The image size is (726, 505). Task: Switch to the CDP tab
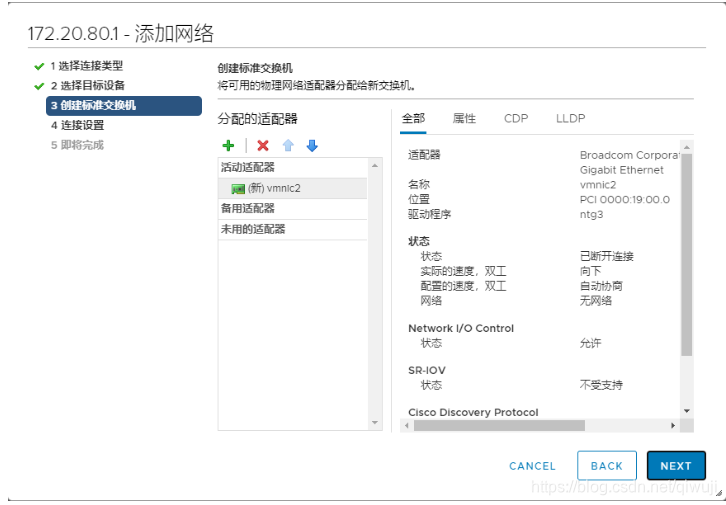(x=516, y=118)
